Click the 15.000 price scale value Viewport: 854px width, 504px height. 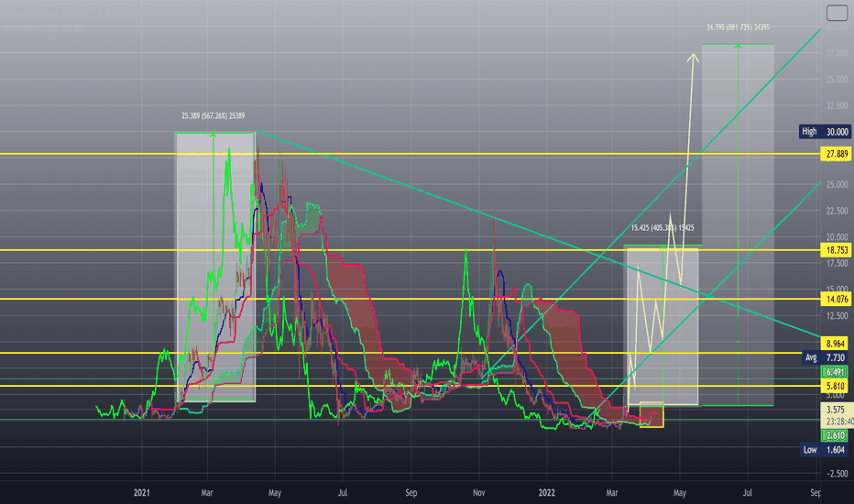click(x=838, y=290)
